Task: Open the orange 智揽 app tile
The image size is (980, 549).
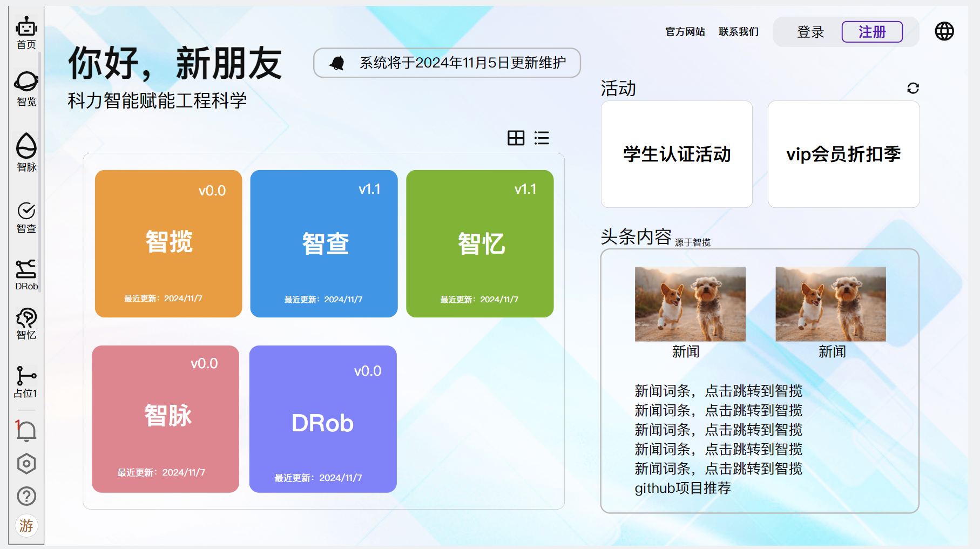Action: pos(168,243)
